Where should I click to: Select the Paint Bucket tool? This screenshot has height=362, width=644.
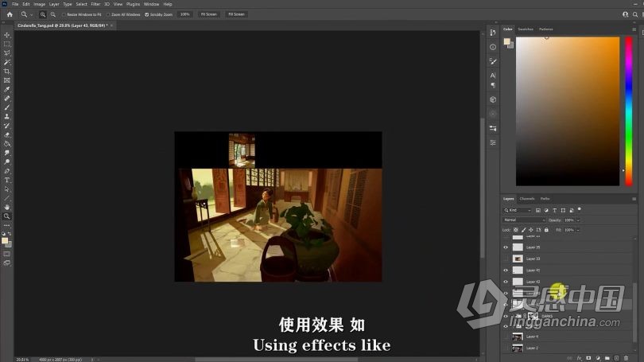(7, 144)
